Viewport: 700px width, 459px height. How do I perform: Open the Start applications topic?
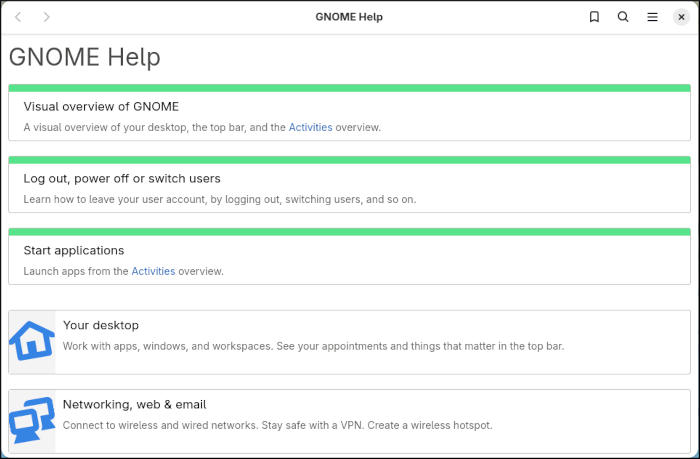pos(74,250)
